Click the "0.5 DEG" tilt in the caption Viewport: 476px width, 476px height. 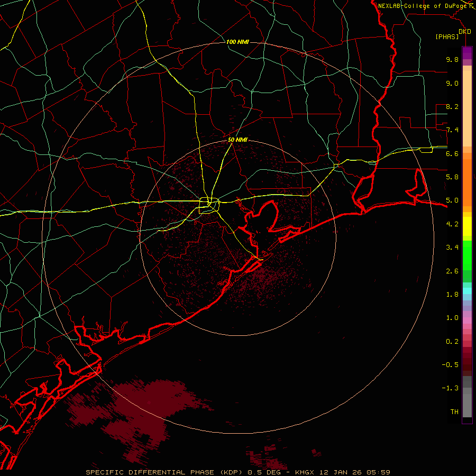tap(264, 472)
